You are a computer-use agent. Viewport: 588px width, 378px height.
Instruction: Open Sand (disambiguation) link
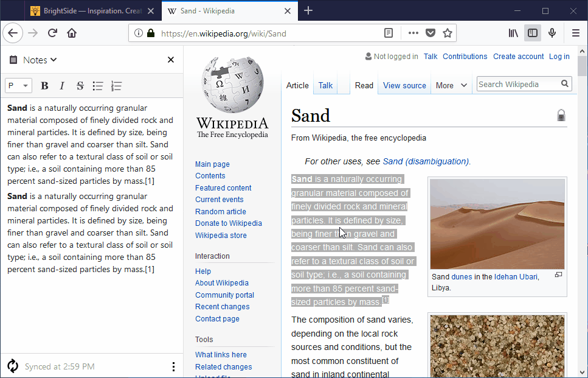pyautogui.click(x=426, y=161)
